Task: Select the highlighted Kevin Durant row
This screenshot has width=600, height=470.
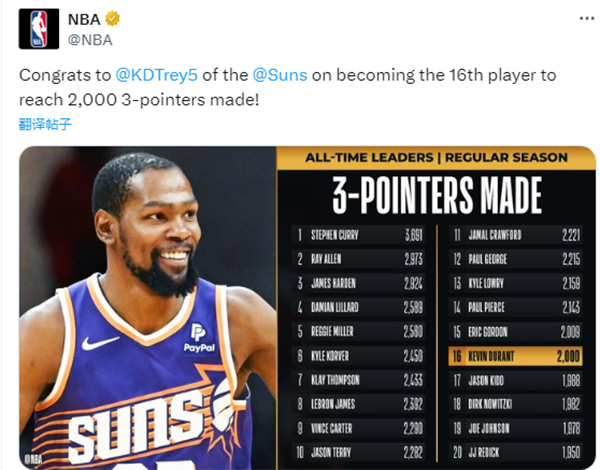Action: (515, 355)
